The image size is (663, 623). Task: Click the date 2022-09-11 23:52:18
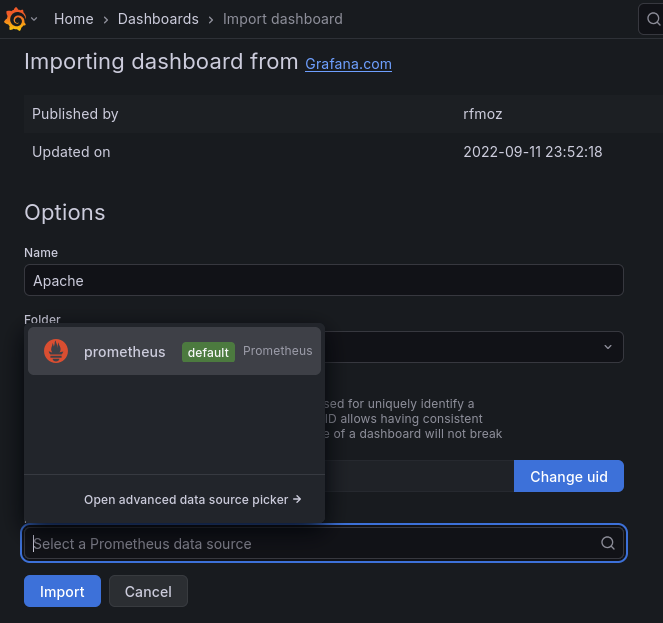click(532, 152)
